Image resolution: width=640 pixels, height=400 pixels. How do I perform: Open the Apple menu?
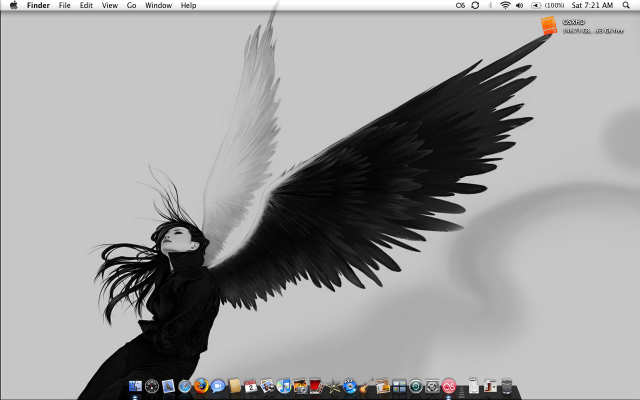click(13, 5)
